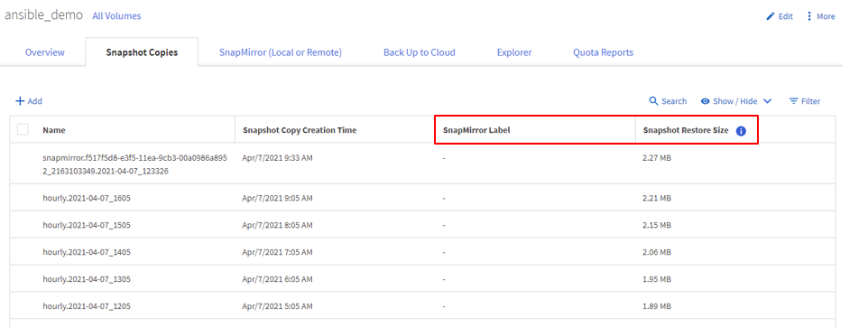Open the Quota Reports tab
The height and width of the screenshot is (328, 868).
tap(603, 52)
